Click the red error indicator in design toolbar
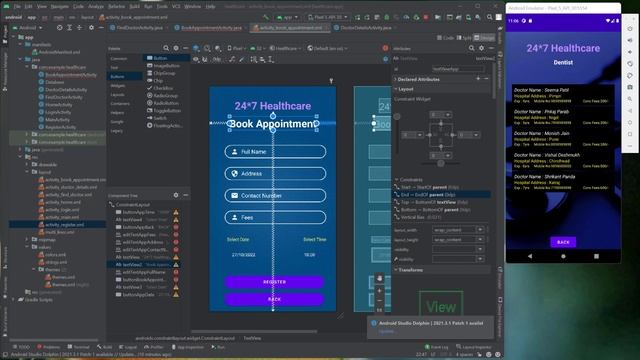 coord(385,48)
